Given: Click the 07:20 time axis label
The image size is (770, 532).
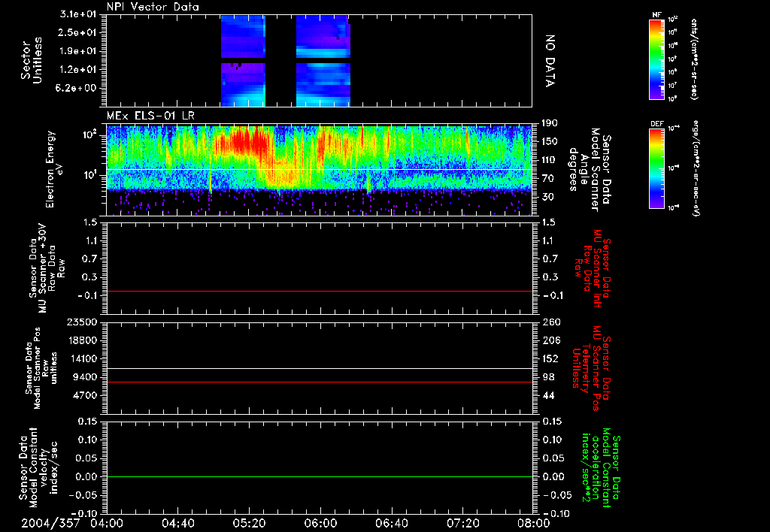Looking at the screenshot, I should [463, 522].
